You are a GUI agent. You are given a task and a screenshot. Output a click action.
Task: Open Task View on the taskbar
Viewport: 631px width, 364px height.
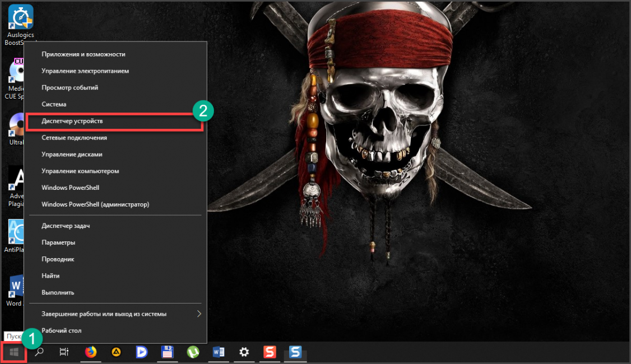point(64,352)
